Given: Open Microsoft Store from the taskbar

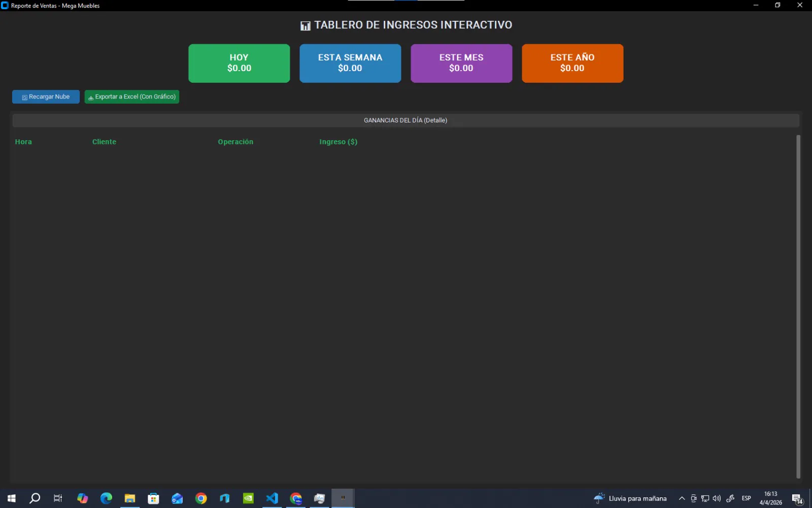Looking at the screenshot, I should (x=153, y=498).
